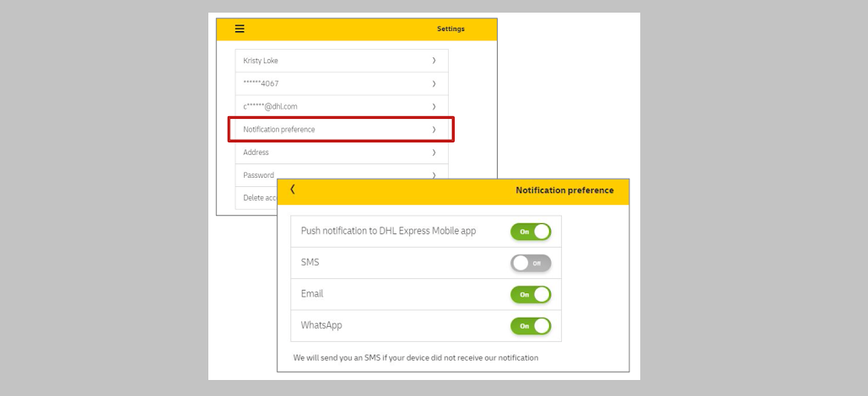Turn off push notification to DHL Express app
Viewport: 868px width, 396px height.
[x=531, y=232]
